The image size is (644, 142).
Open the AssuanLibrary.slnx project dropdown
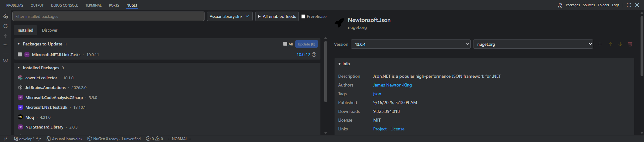pos(230,16)
